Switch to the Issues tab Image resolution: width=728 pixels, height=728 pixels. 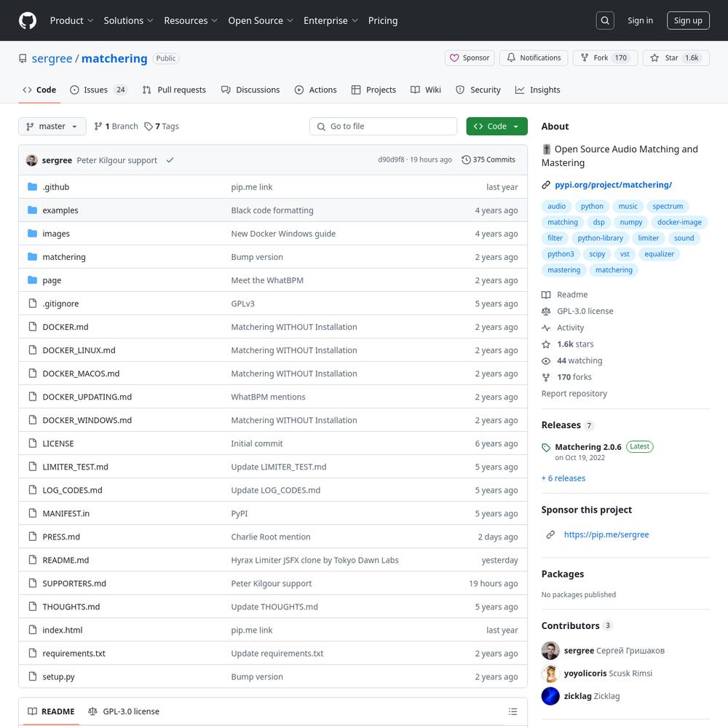98,90
